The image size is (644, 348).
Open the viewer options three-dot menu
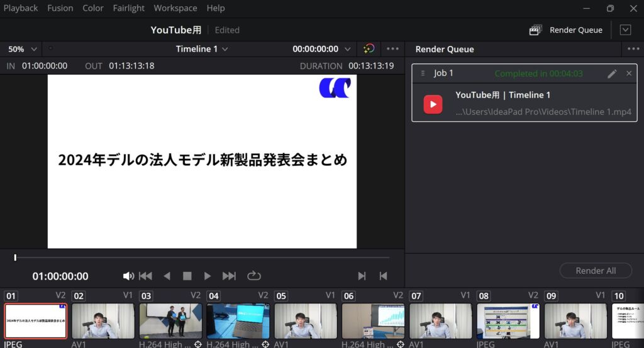[392, 49]
